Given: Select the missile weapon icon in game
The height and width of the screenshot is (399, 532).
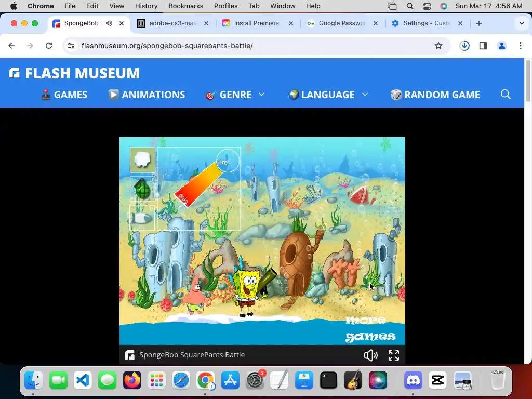Looking at the screenshot, I should tap(142, 218).
